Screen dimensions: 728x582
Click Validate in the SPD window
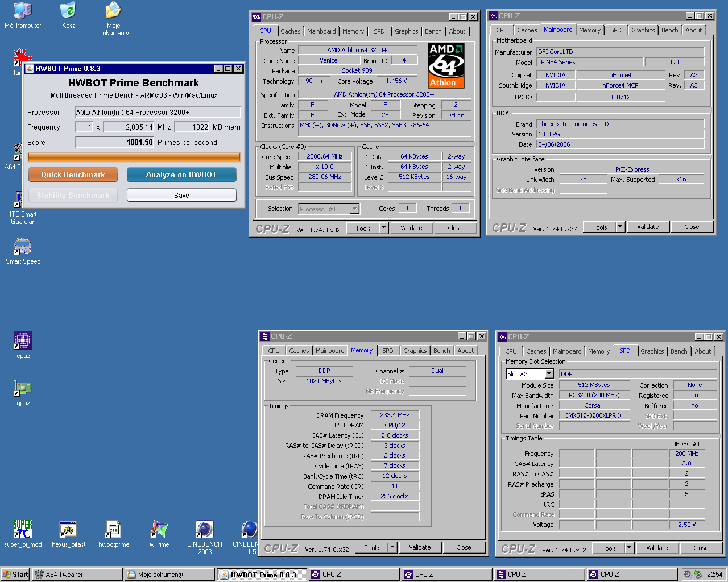point(657,548)
